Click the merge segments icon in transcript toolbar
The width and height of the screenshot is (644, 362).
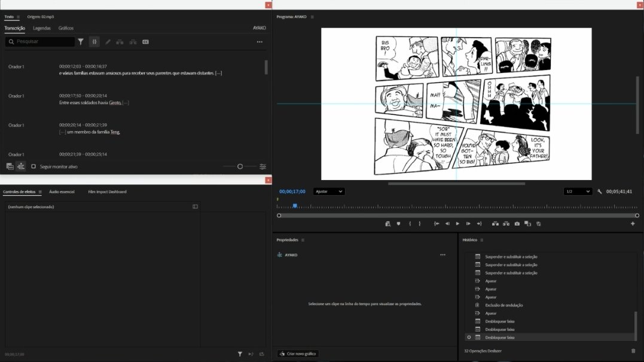tap(120, 41)
